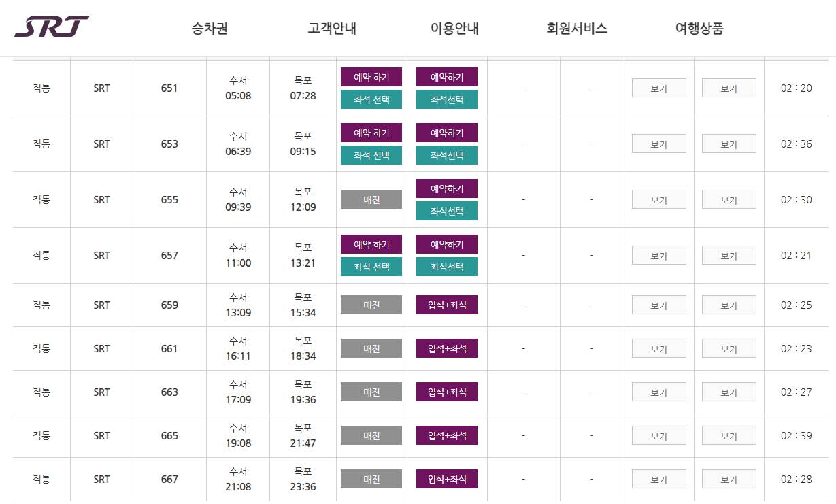836x504 pixels.
Task: Click 좌석선택 for train 655
Action: click(447, 211)
